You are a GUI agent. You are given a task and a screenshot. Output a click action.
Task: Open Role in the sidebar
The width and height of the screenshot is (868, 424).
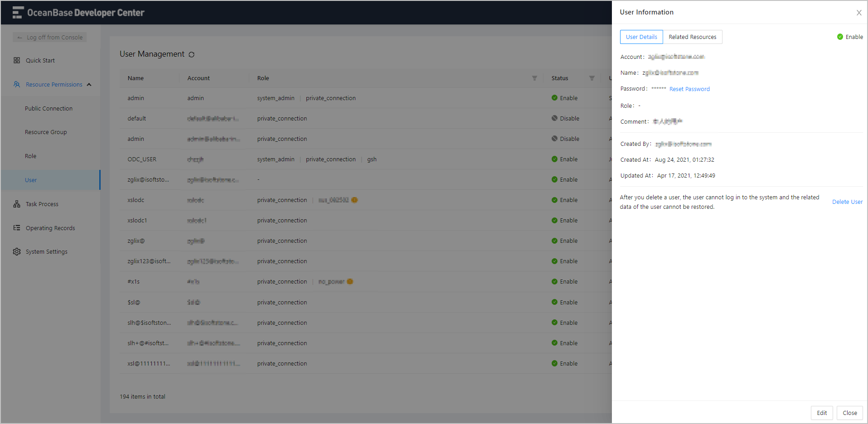[30, 156]
